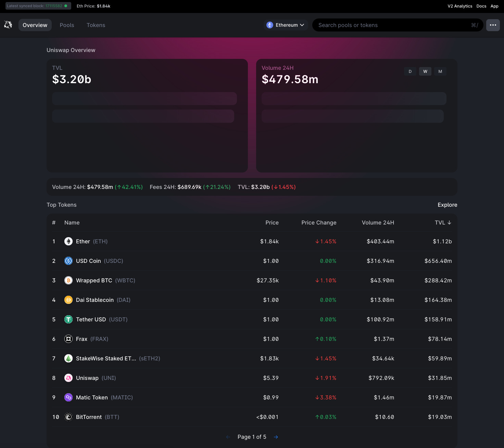The image size is (504, 448).
Task: Open the Tether USD (USDT) row
Action: pyautogui.click(x=252, y=319)
